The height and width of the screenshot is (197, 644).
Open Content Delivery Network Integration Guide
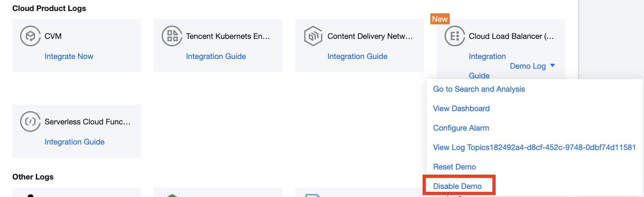[357, 56]
